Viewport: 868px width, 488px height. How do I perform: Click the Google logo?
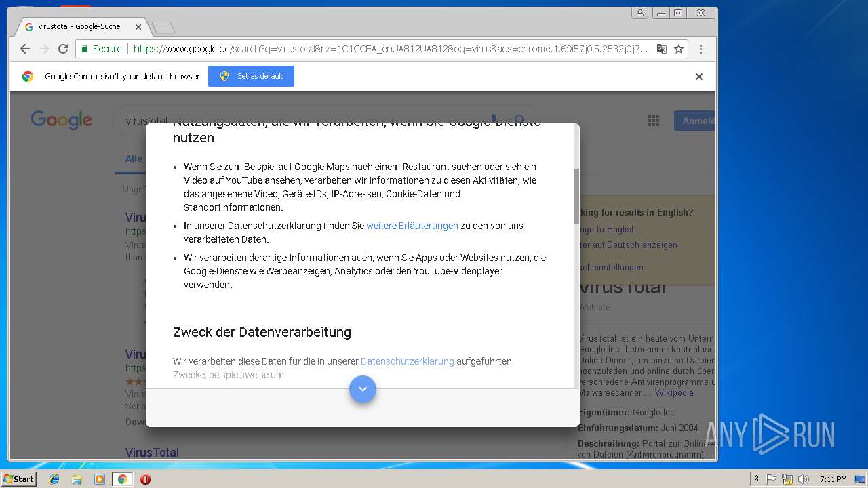click(61, 121)
